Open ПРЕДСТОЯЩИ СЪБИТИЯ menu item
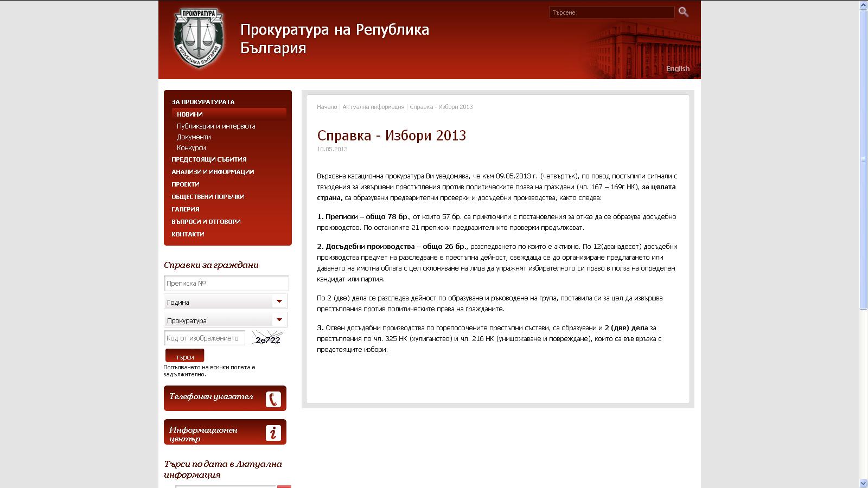868x488 pixels. [209, 159]
